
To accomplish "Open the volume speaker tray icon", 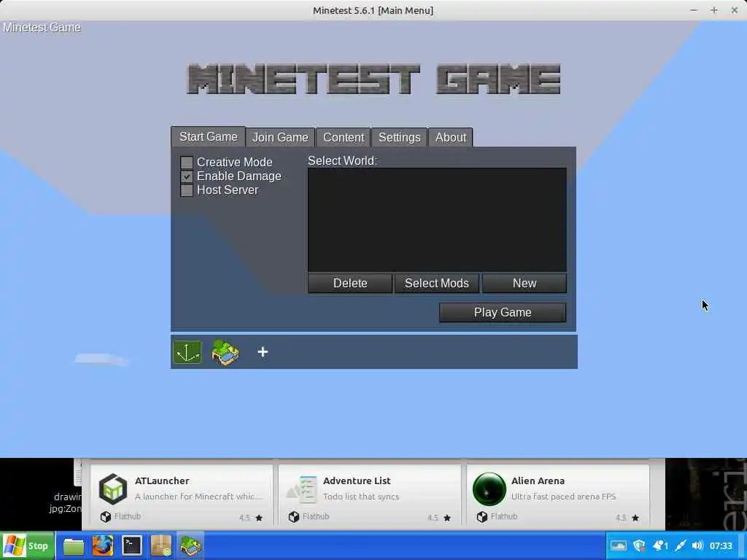I will 697,545.
